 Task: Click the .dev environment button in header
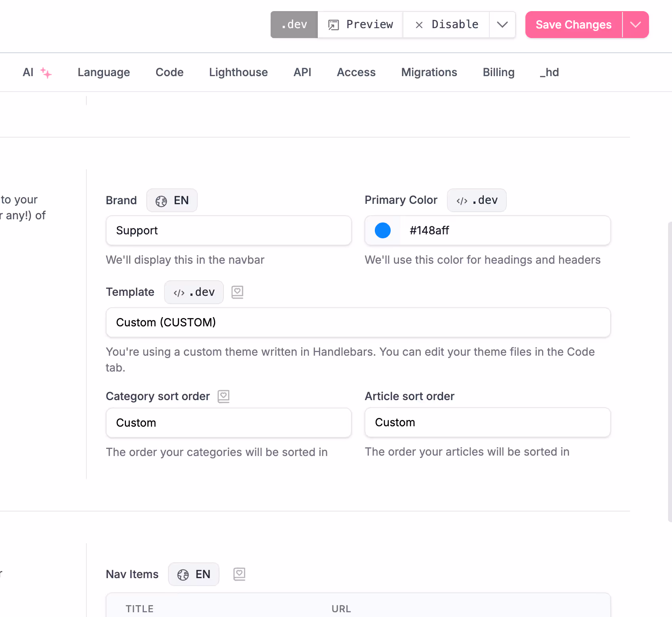(294, 25)
